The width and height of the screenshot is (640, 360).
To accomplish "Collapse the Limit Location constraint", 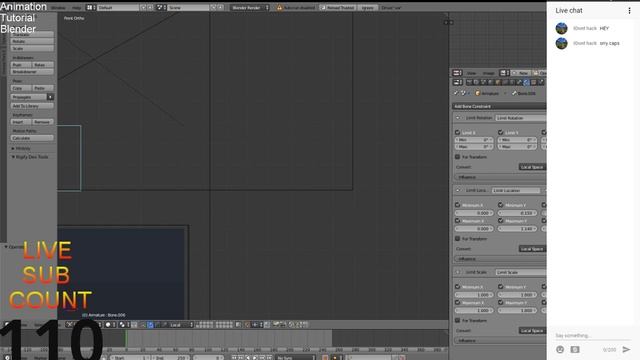I will pos(458,191).
